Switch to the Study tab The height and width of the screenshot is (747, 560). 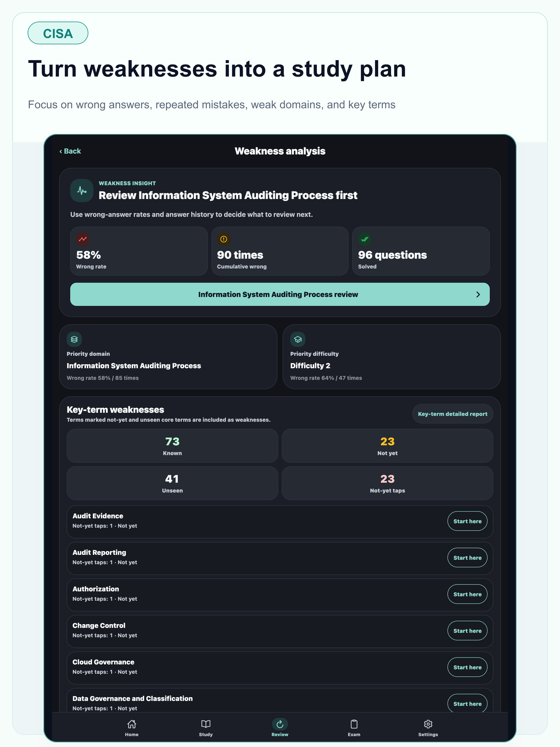click(206, 727)
